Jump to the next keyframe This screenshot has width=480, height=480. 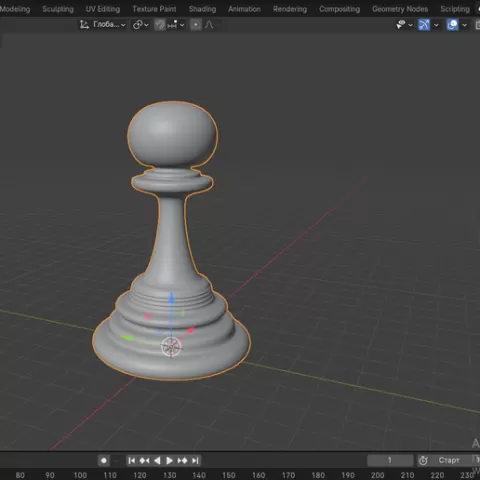(x=182, y=461)
